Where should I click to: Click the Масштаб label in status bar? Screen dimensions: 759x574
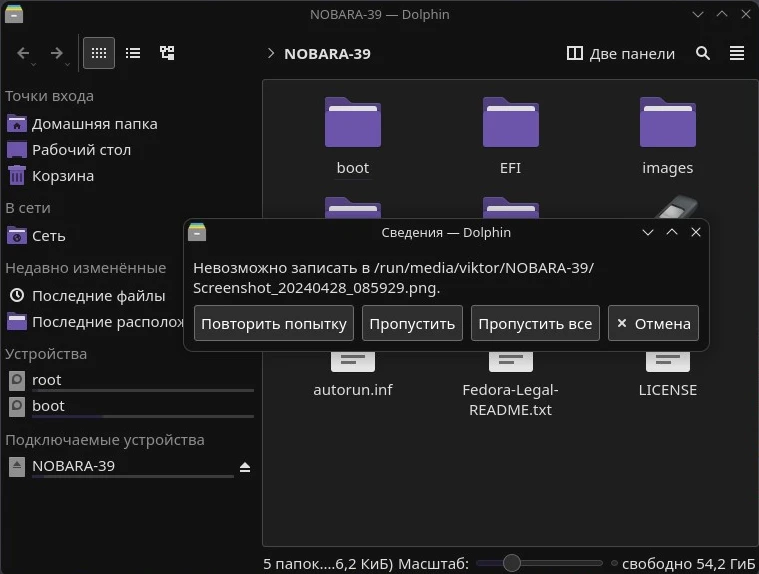434,564
